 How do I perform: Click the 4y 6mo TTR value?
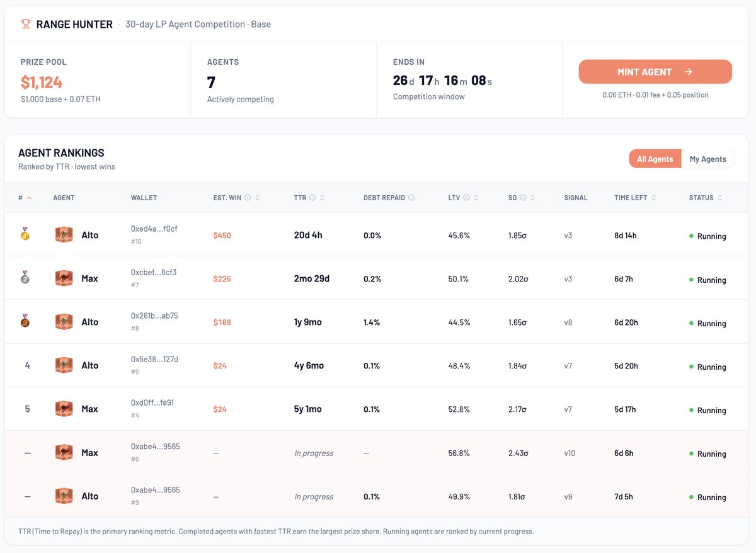(x=309, y=365)
